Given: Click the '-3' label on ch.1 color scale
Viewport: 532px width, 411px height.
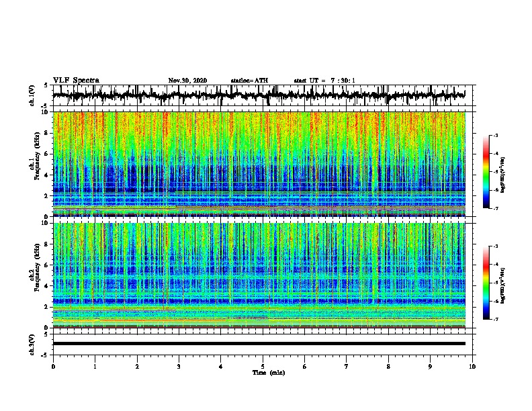Looking at the screenshot, I should (496, 135).
